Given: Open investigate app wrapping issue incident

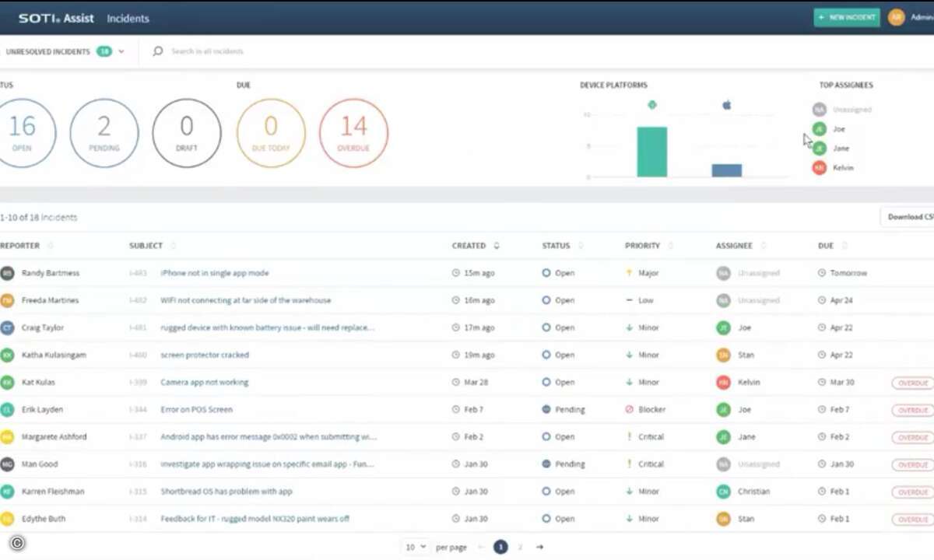Looking at the screenshot, I should point(267,464).
